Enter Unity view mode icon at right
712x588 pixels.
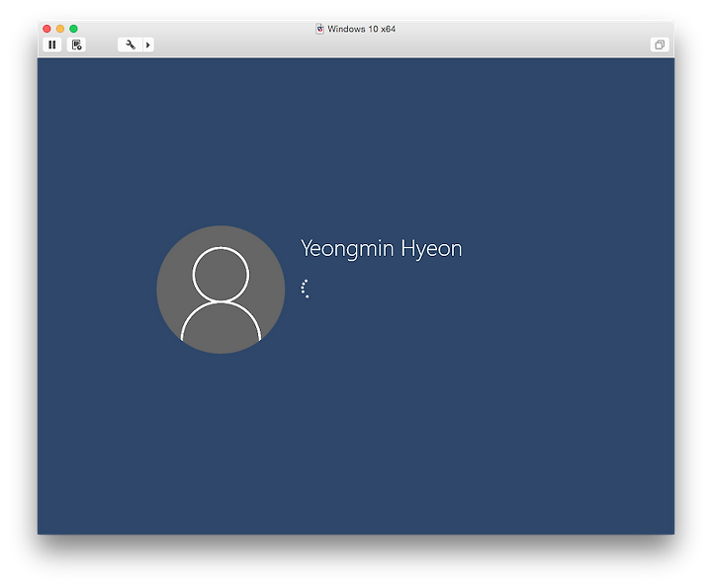click(660, 44)
